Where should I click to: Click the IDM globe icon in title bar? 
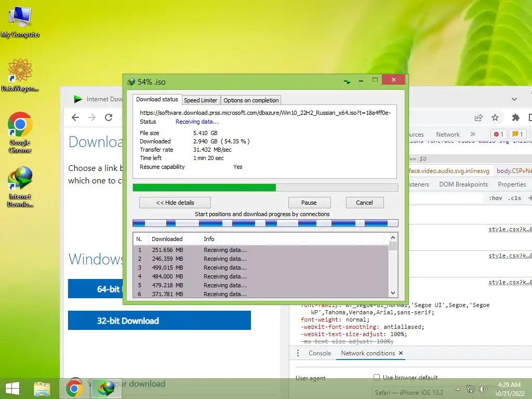pos(131,82)
